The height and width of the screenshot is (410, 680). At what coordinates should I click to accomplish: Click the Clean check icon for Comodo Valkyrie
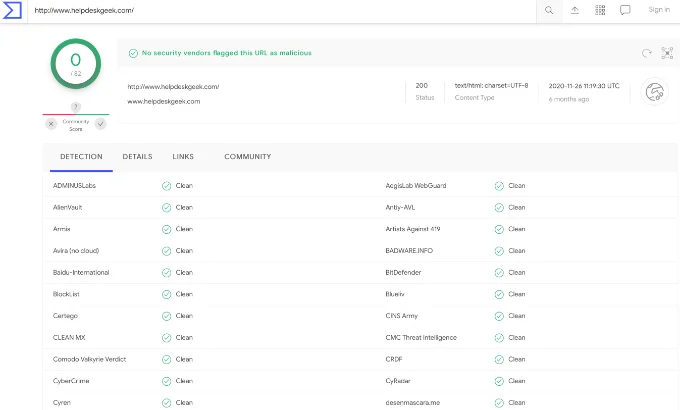(167, 360)
